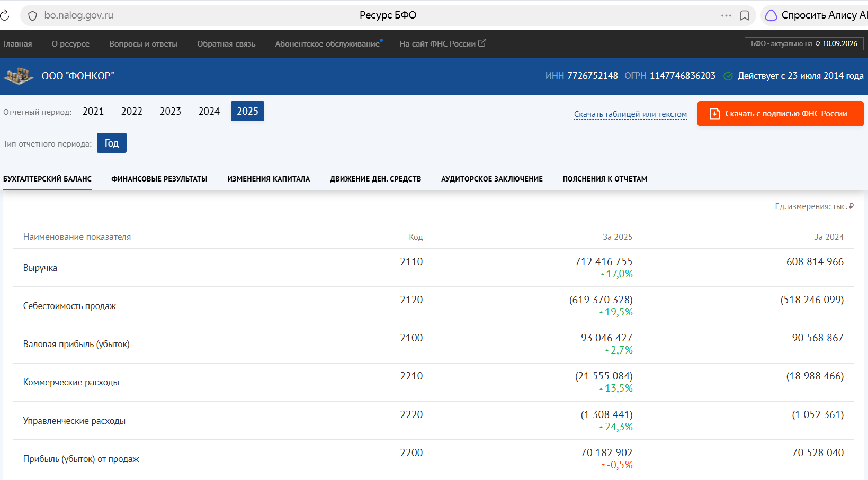The height and width of the screenshot is (480, 868).
Task: Choose the Год period type button
Action: coord(112,143)
